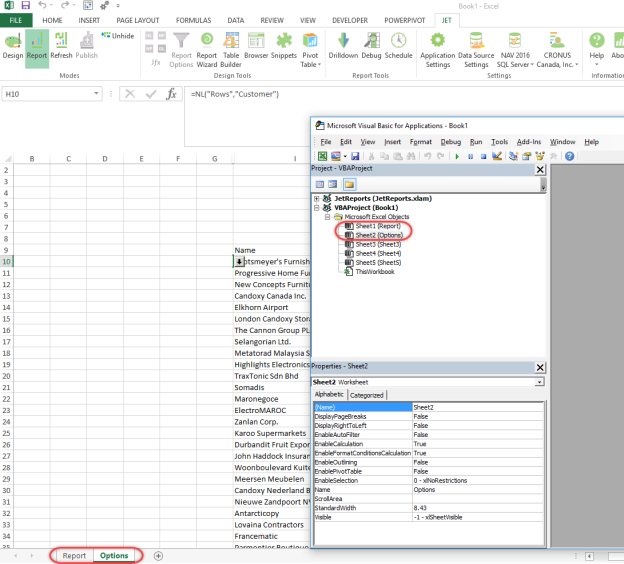Add new sheet with plus button
Viewport: 624px width, 564px height.
[x=158, y=556]
